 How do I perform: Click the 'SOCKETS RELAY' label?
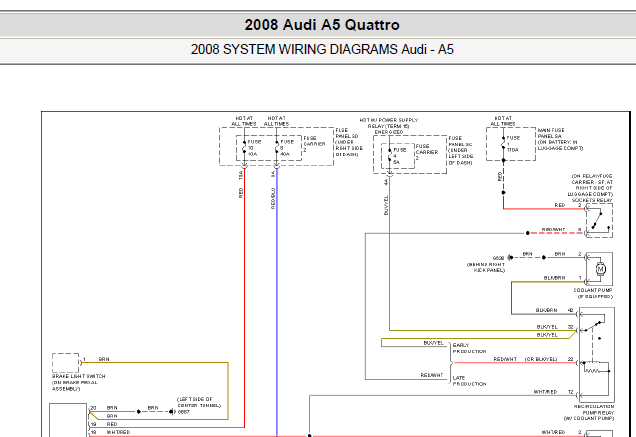[x=592, y=200]
